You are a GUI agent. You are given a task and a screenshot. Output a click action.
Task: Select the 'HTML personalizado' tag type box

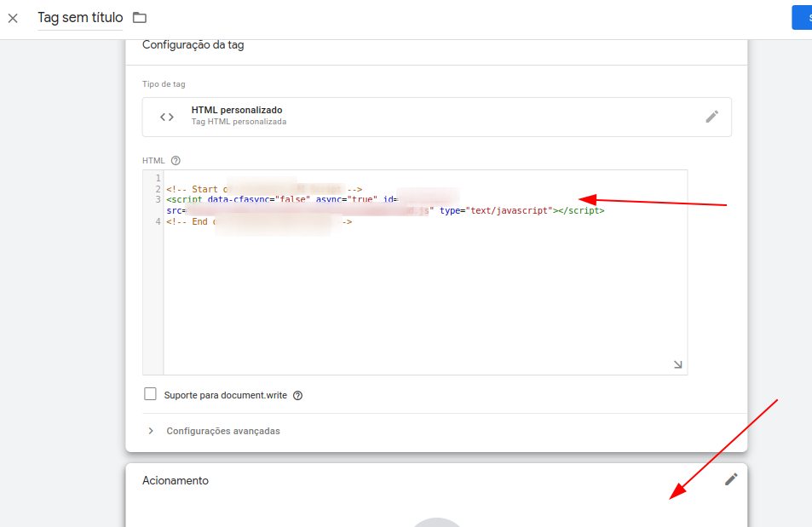pyautogui.click(x=436, y=117)
